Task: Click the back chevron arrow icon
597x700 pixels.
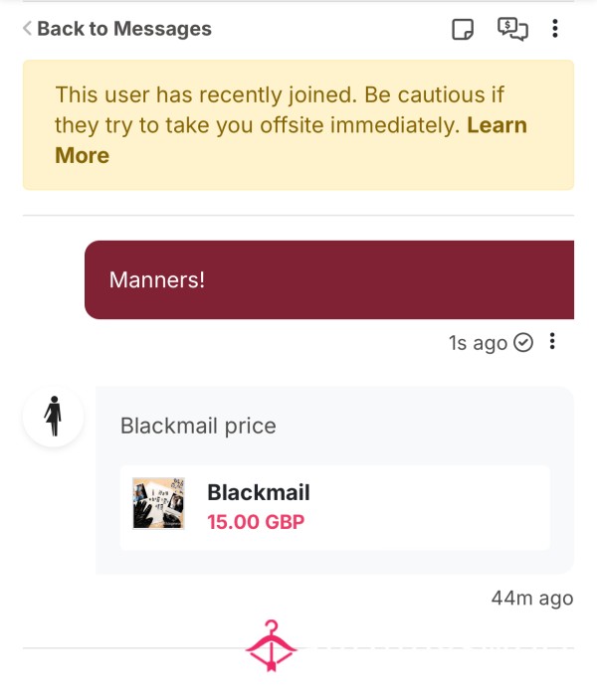Action: [x=27, y=28]
